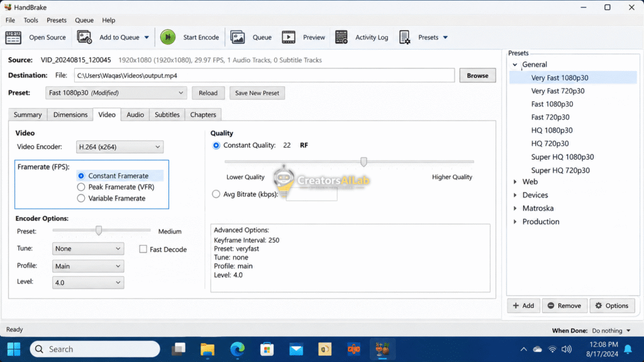Click the Remove preset minus icon
Image resolution: width=644 pixels, height=362 pixels.
[551, 306]
